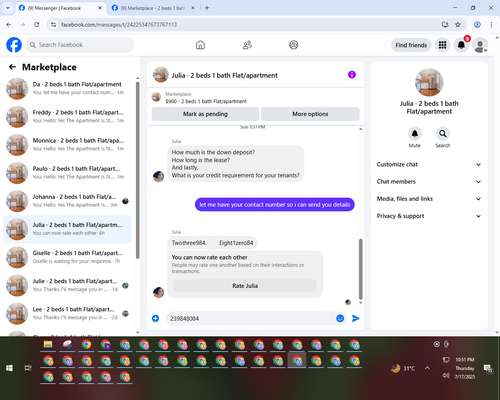Open the Monnica - 2 beds conversation
Screen dimensions: 500x400
point(68,144)
